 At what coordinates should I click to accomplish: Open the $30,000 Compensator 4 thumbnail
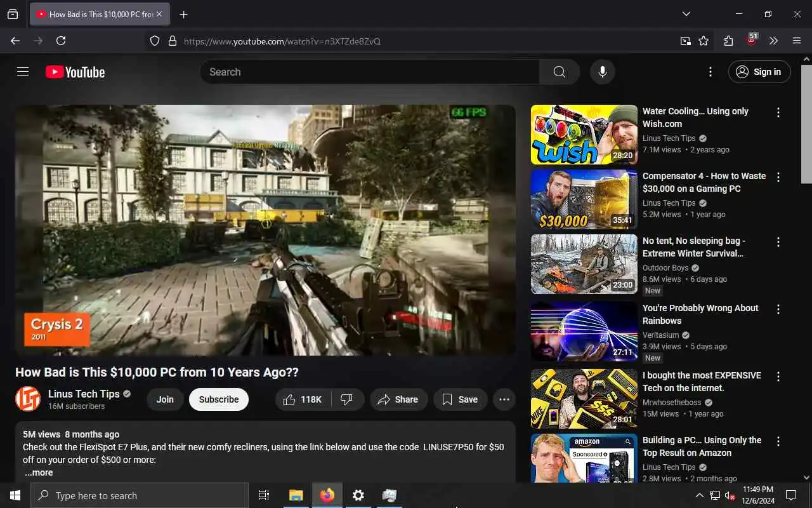584,199
